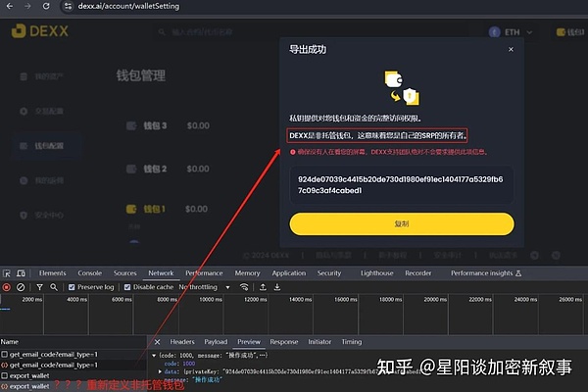
Task: Close the export success dialog
Action: tap(511, 50)
